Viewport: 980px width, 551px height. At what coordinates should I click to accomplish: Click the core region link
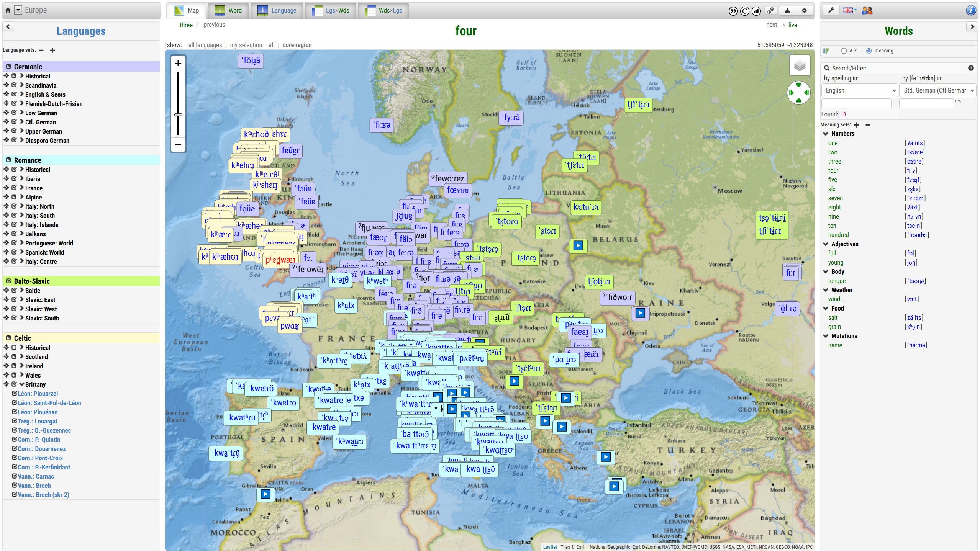click(x=297, y=45)
